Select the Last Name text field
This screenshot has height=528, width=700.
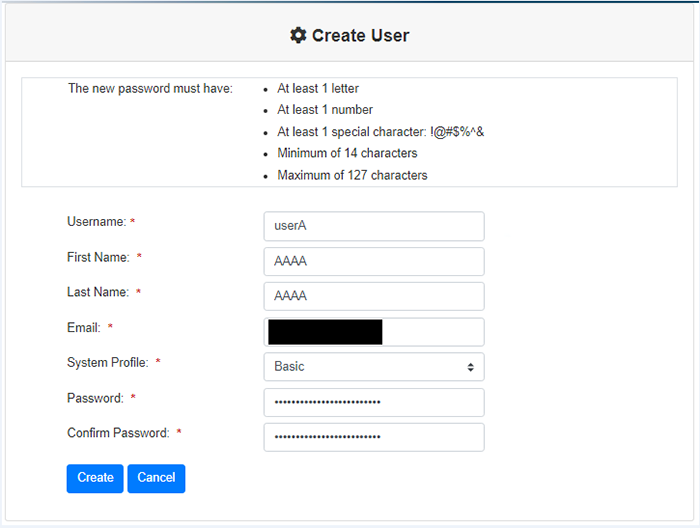[373, 296]
